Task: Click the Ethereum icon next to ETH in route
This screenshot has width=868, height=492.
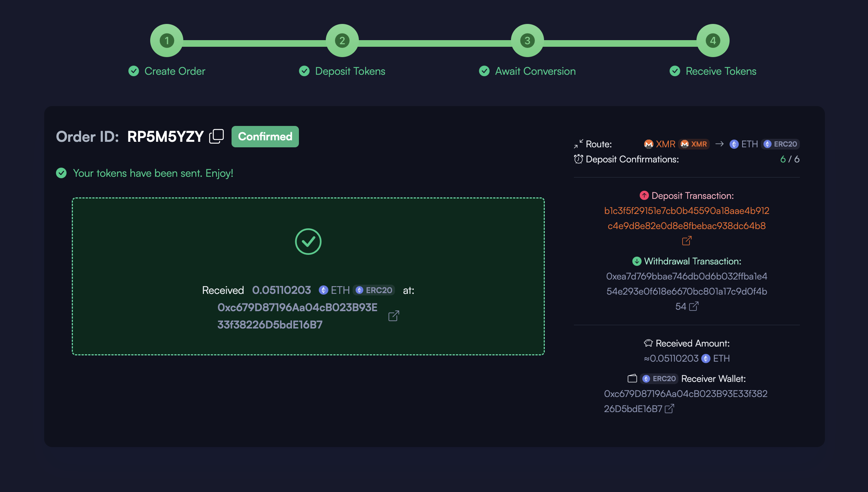Action: click(734, 144)
